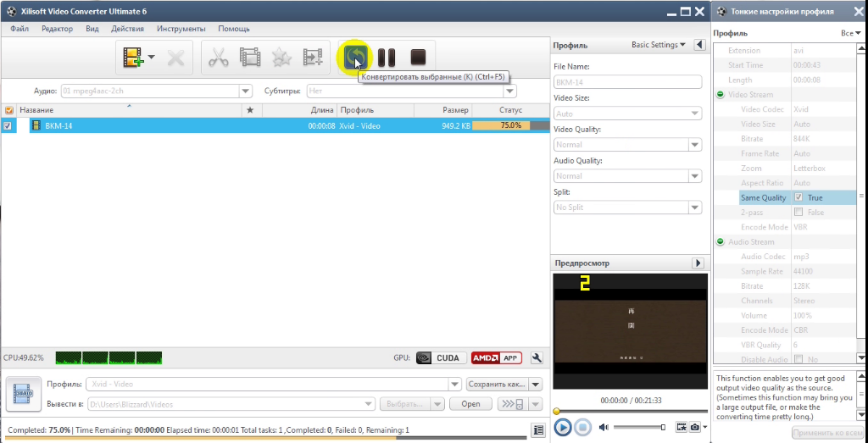This screenshot has height=443, width=868.
Task: Open the Файл menu
Action: [x=19, y=29]
